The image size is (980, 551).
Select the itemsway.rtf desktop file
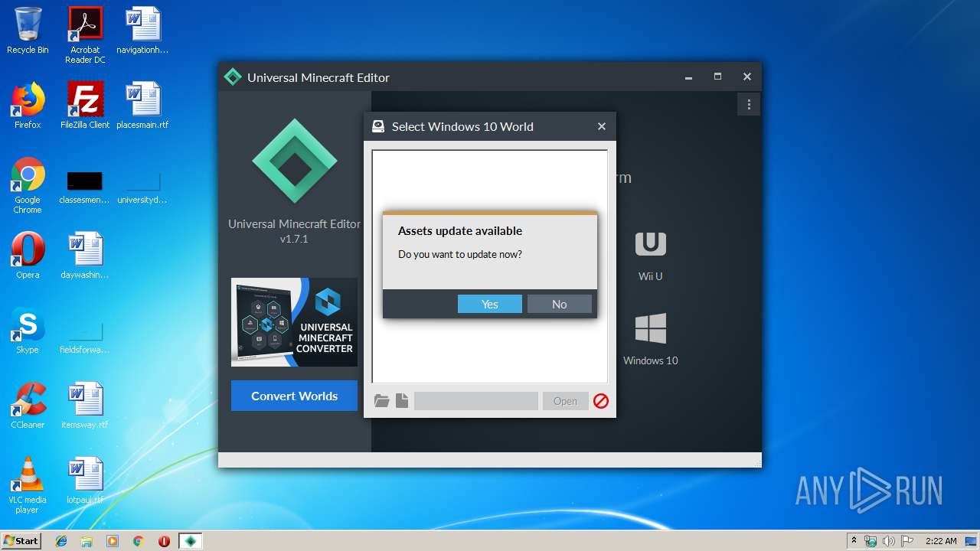(85, 406)
